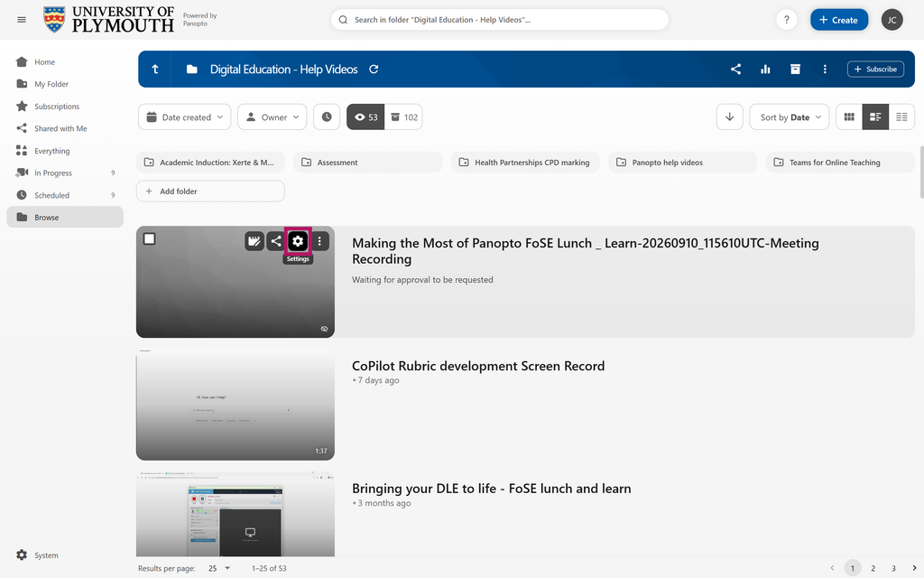Image resolution: width=924 pixels, height=578 pixels.
Task: Switch to compact table view
Action: click(x=901, y=117)
